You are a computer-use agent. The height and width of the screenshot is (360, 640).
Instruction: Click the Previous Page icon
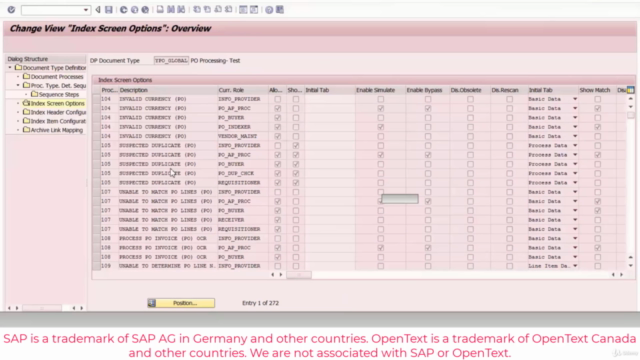pyautogui.click(x=207, y=9)
